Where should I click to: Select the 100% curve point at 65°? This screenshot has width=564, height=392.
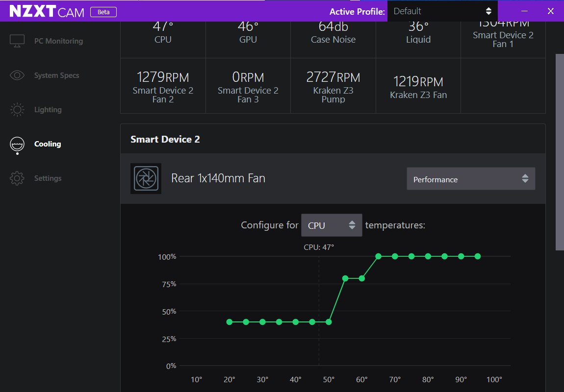tap(379, 256)
